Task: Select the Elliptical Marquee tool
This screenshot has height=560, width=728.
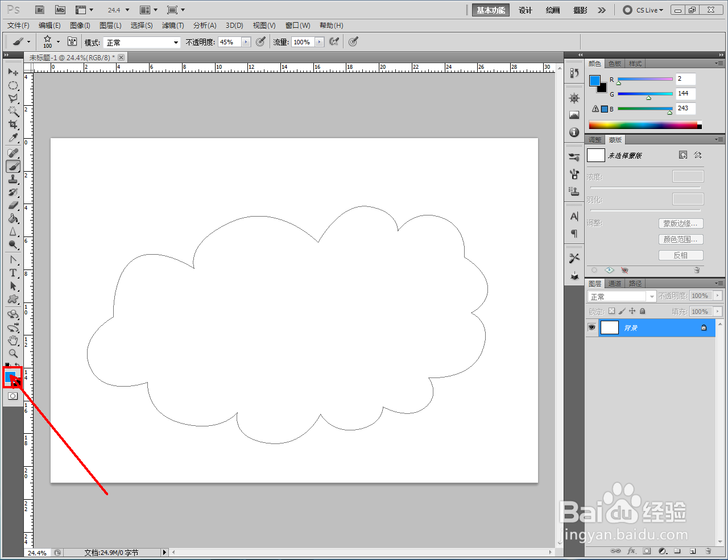Action: coord(13,85)
